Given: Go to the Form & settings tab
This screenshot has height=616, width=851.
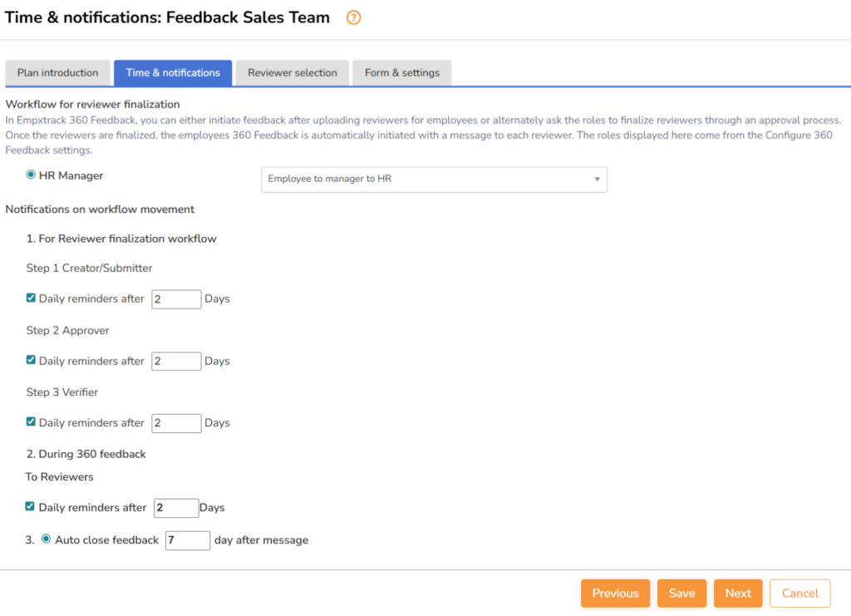Looking at the screenshot, I should point(402,73).
